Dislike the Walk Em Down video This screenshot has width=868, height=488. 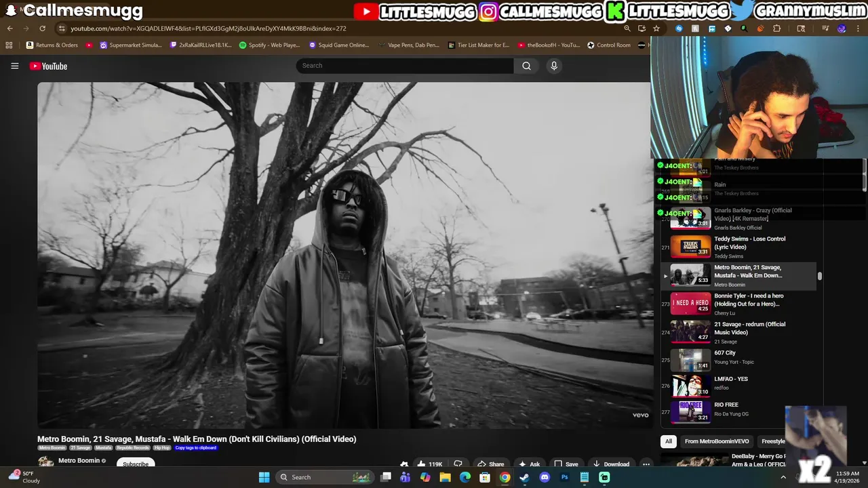point(458,464)
